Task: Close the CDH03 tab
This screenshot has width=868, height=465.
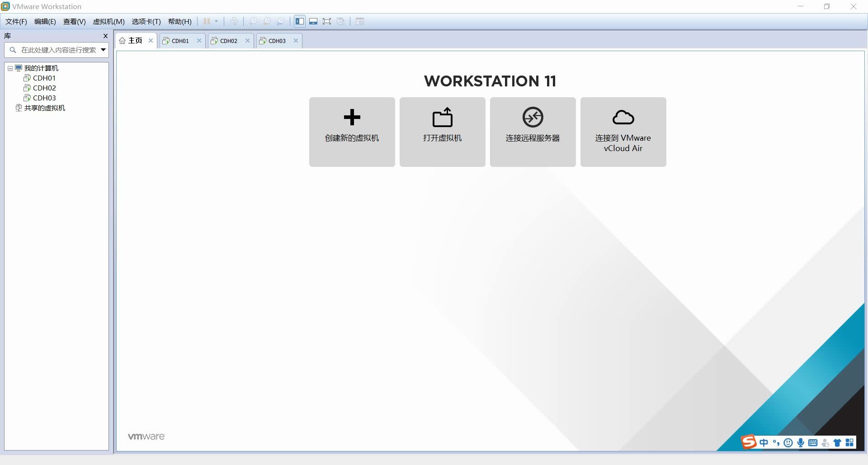Action: click(x=296, y=40)
